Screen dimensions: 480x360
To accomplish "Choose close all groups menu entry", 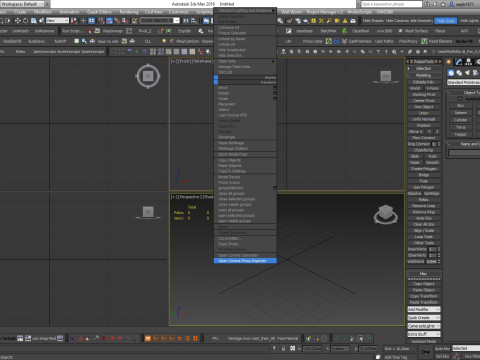I will pos(245,193).
